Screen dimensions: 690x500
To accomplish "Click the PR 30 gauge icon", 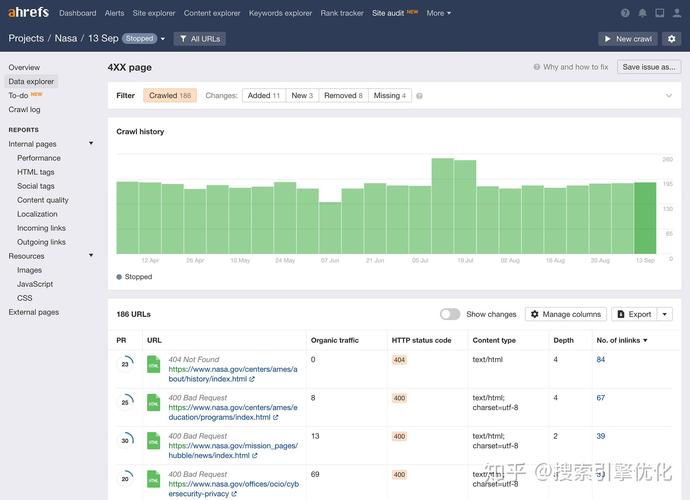I will [125, 440].
